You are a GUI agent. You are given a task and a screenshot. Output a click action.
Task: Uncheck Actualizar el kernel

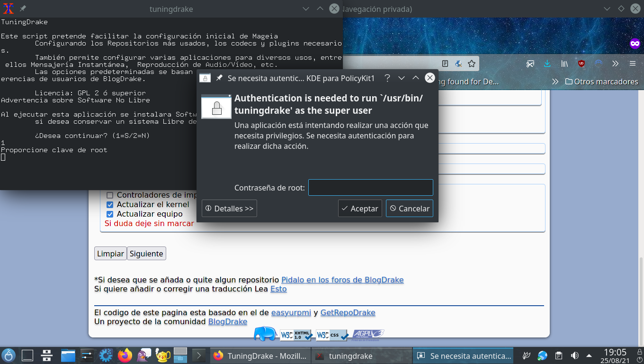110,204
